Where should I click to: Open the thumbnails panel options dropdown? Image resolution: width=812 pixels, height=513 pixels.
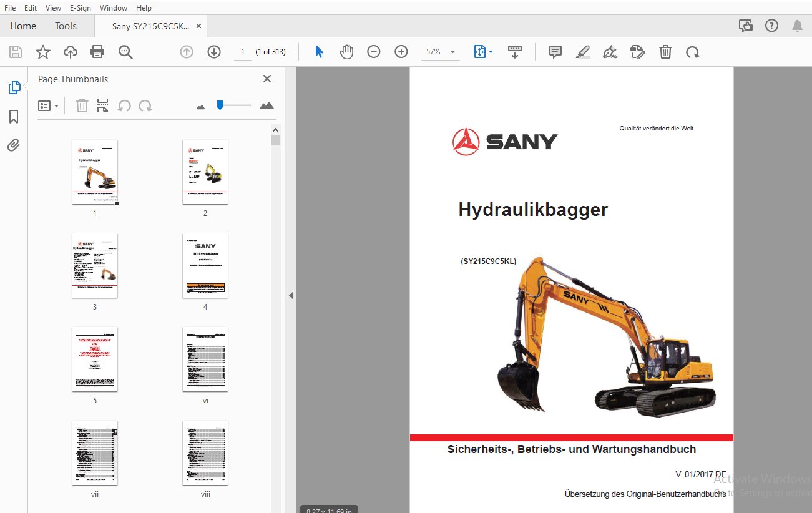(48, 105)
